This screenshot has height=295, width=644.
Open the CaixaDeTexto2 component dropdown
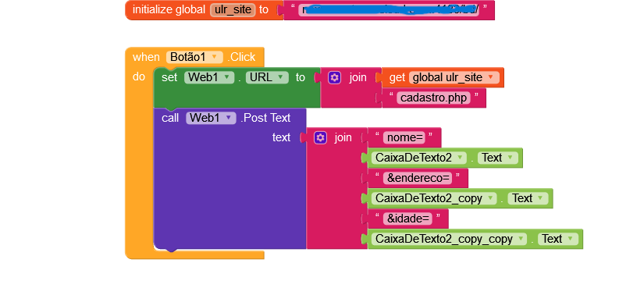click(419, 158)
